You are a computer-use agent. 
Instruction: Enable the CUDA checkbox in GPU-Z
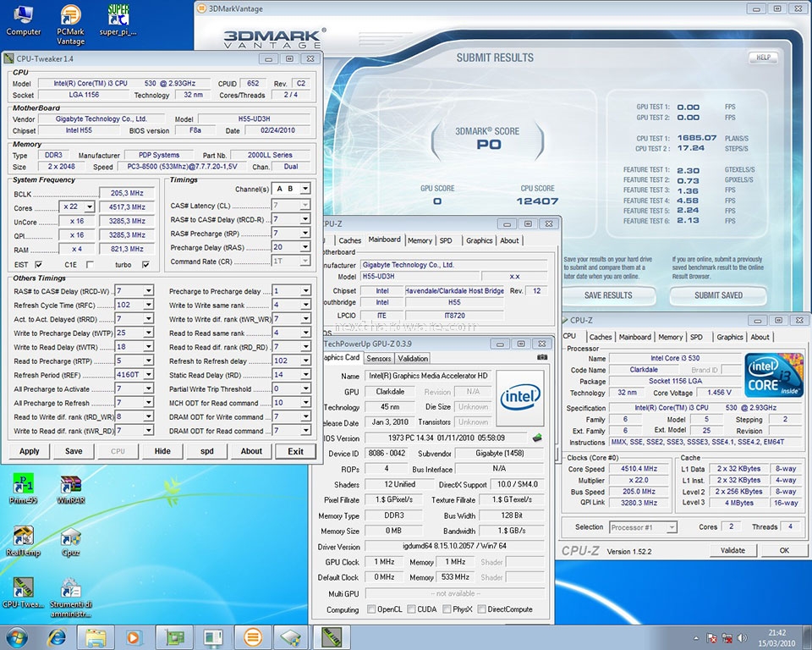point(411,609)
